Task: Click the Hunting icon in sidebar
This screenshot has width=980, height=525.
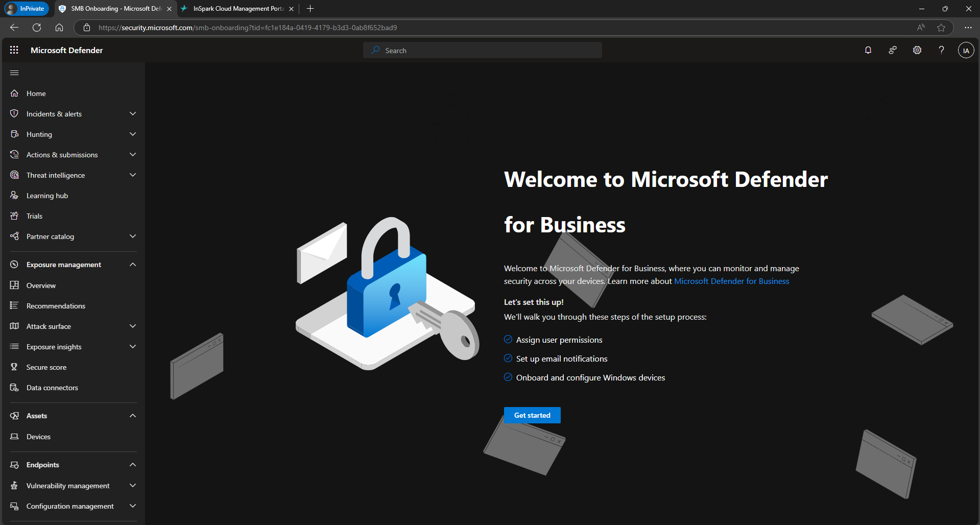Action: pos(14,134)
